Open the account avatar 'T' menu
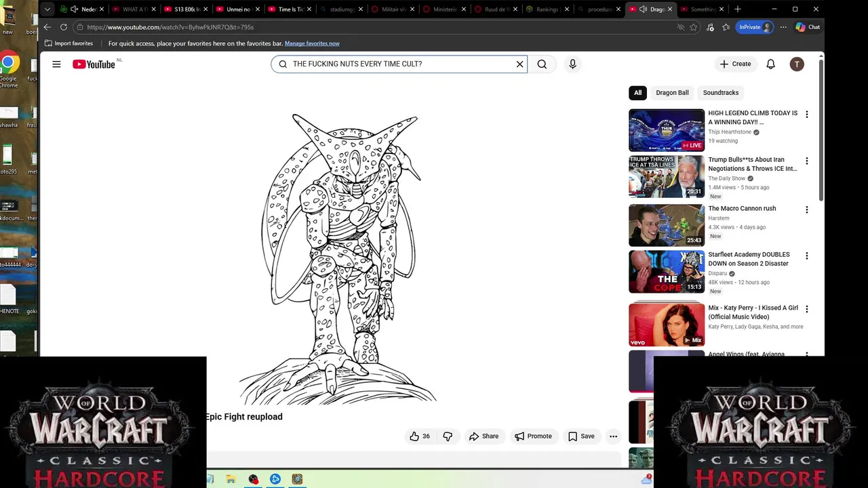The height and width of the screenshot is (488, 868). [797, 64]
